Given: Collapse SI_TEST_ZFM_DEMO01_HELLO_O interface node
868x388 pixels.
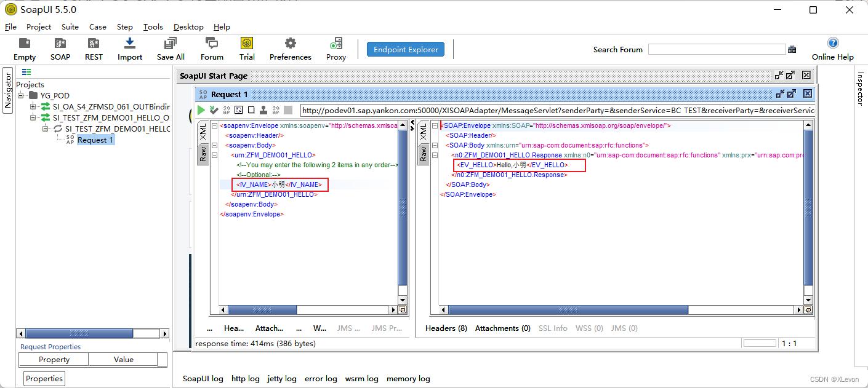Looking at the screenshot, I should (x=33, y=117).
